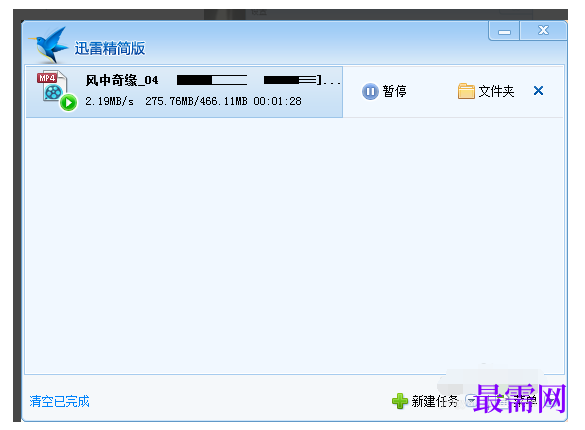Click the MP4 video file icon
This screenshot has height=430, width=585.
[53, 86]
